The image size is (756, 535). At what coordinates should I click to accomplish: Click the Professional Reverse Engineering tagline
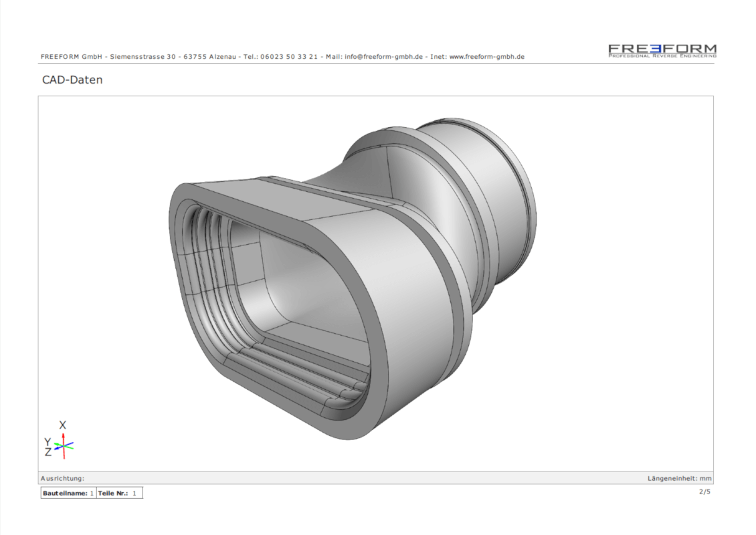point(662,56)
